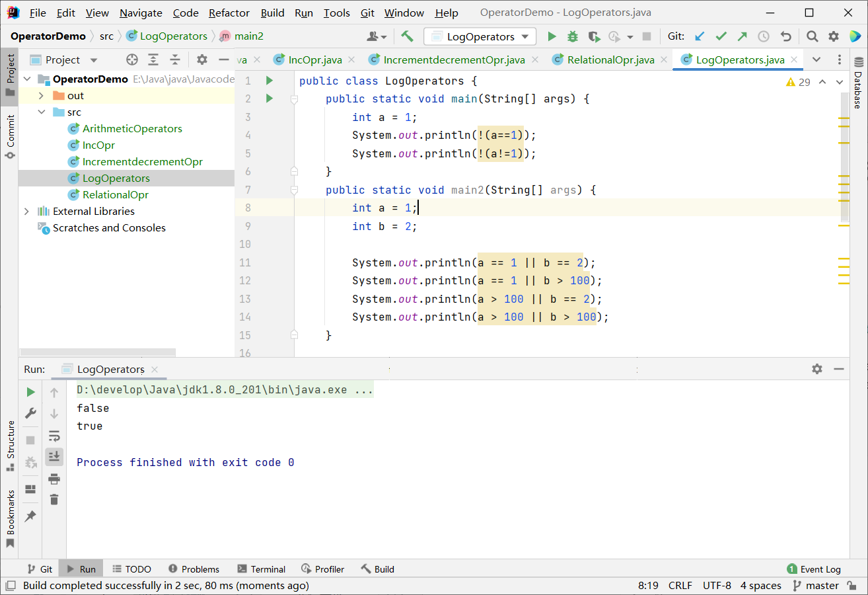Toggle the Bookmarks tool window
This screenshot has height=595, width=868.
pyautogui.click(x=10, y=519)
